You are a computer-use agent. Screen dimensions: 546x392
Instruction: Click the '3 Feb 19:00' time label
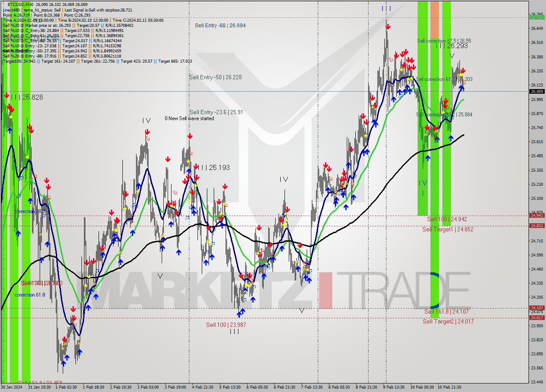pyautogui.click(x=176, y=387)
